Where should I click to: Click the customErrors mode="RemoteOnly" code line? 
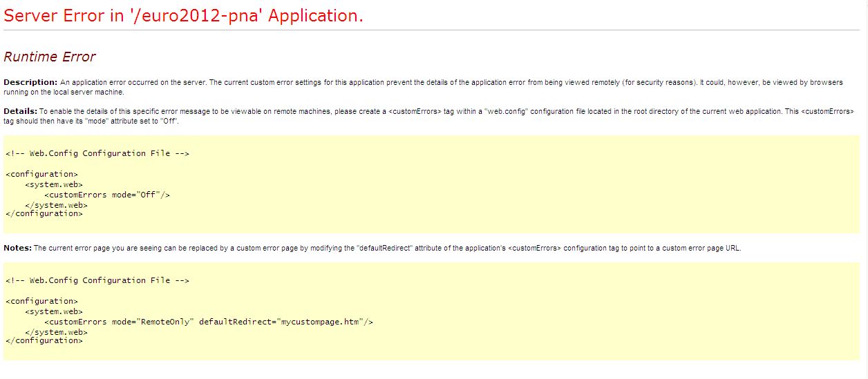[x=208, y=322]
